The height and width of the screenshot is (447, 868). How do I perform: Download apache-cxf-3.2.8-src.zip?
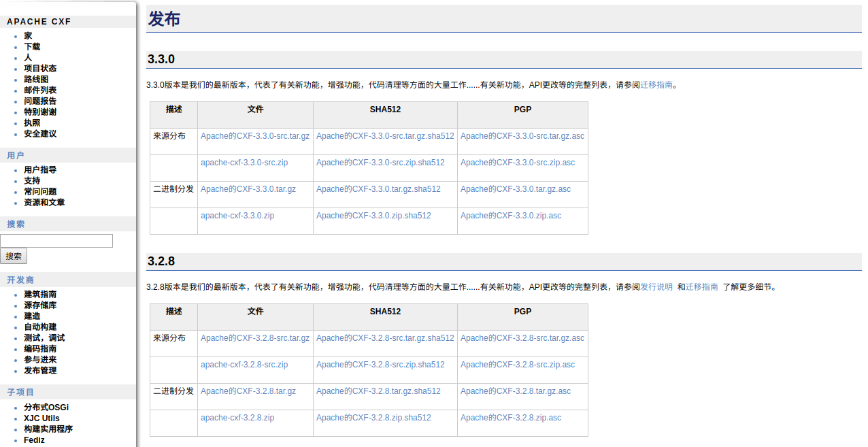pyautogui.click(x=244, y=365)
